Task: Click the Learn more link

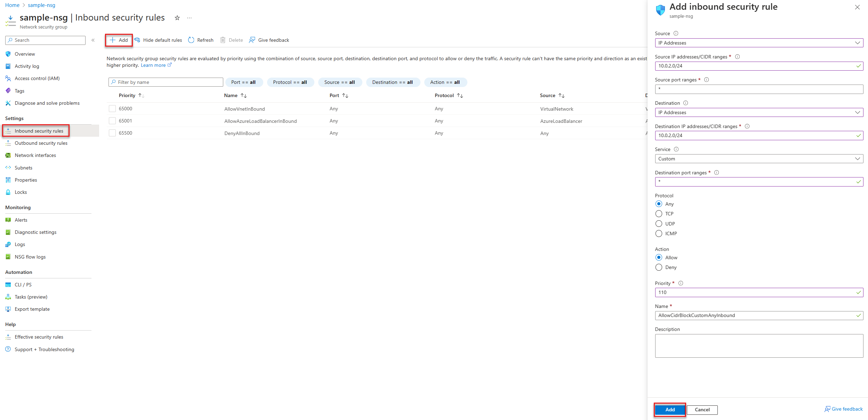Action: 153,65
